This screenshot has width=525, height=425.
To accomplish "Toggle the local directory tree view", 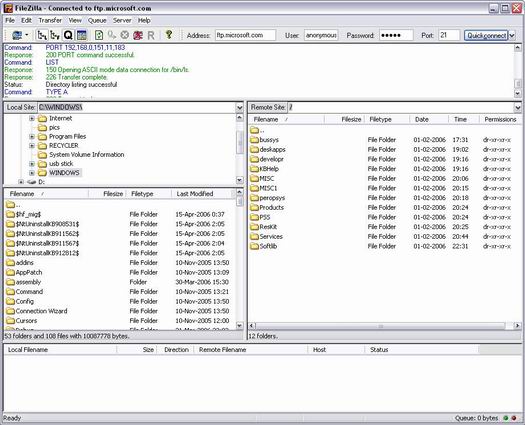I will (x=42, y=35).
